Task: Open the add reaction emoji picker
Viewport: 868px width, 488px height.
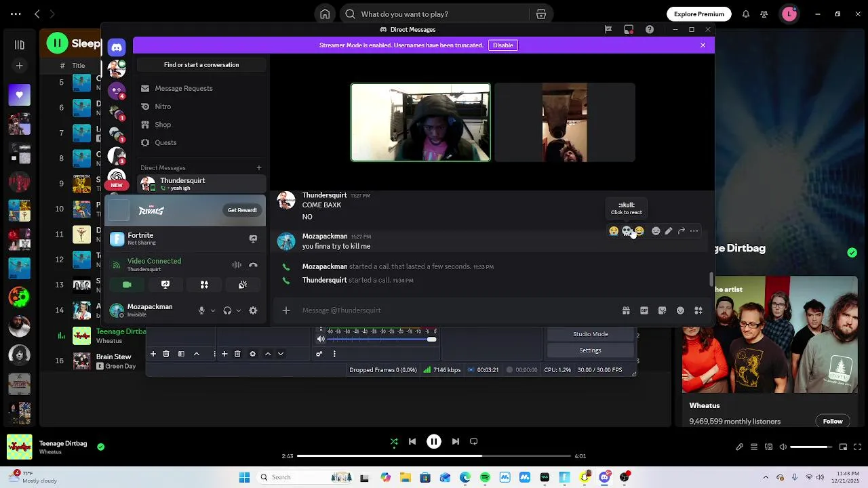Action: coord(656,231)
